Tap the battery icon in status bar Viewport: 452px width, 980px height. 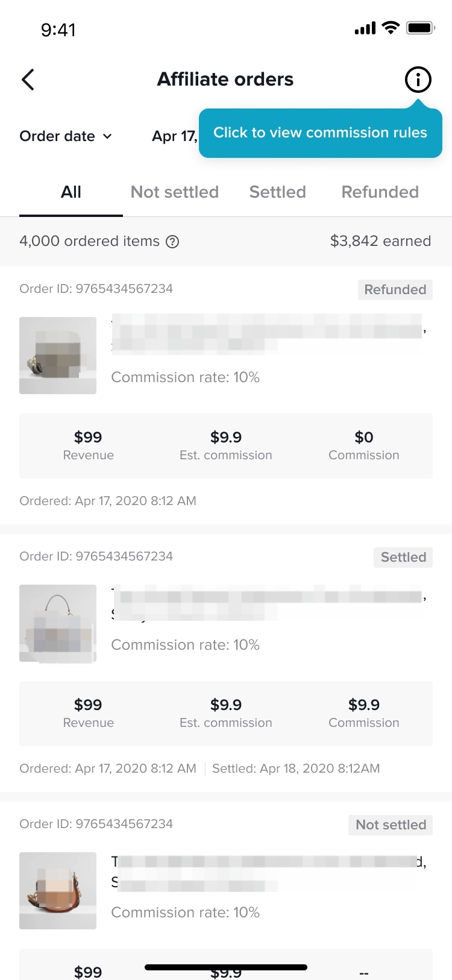point(420,28)
